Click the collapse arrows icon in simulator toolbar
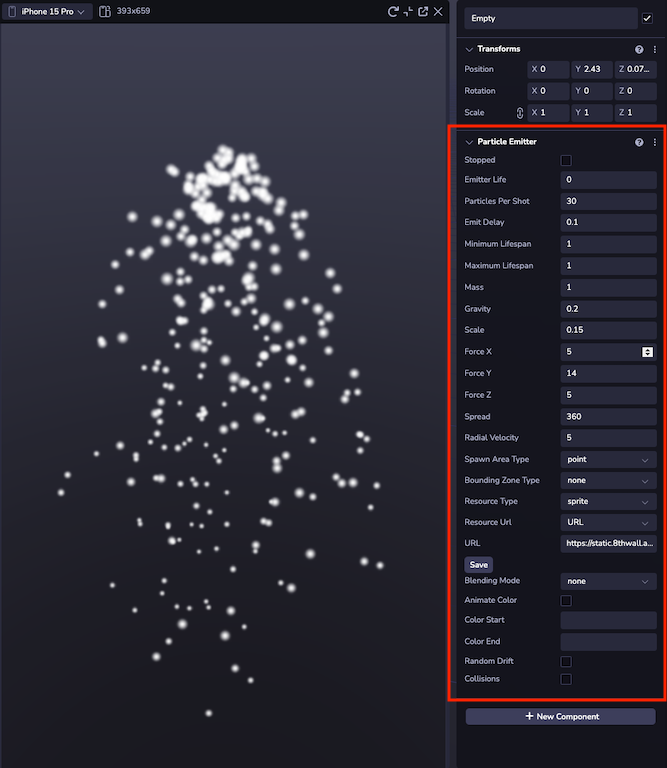 click(408, 11)
